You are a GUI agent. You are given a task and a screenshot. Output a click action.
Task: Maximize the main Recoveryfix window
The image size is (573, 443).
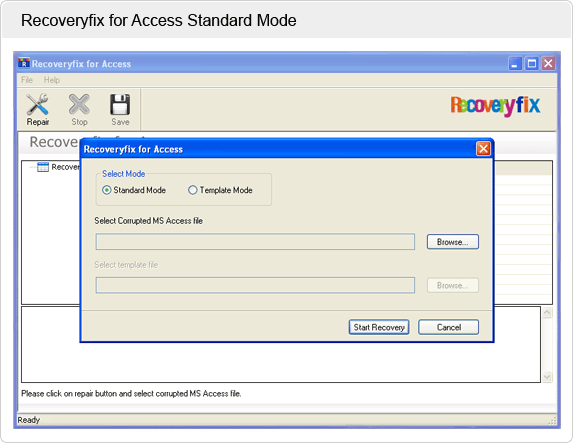[532, 64]
